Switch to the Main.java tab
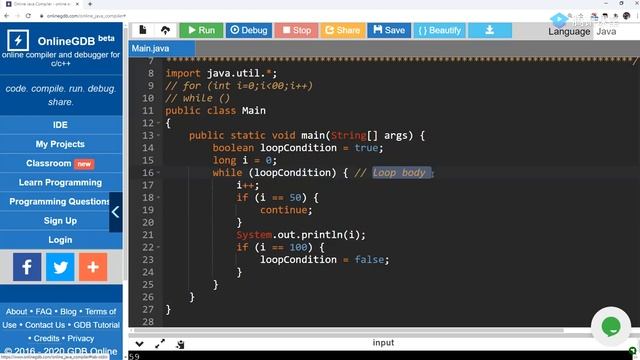This screenshot has height=360, width=640. (161, 49)
